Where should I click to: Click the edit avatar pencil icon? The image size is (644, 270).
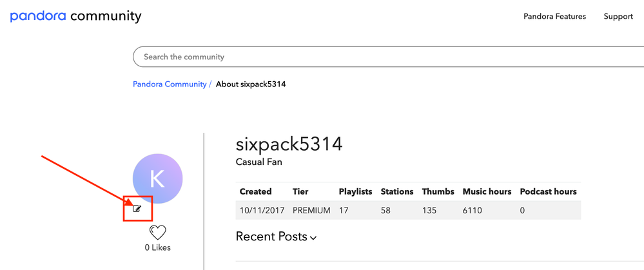click(x=137, y=208)
